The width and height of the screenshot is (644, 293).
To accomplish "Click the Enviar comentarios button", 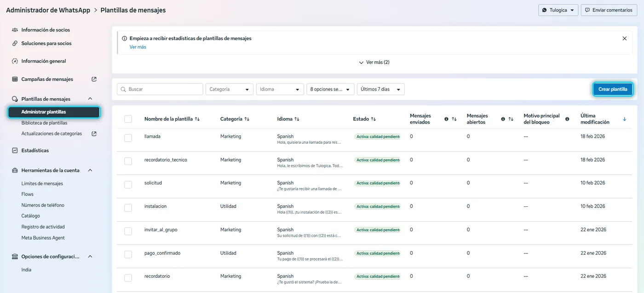I will point(610,10).
